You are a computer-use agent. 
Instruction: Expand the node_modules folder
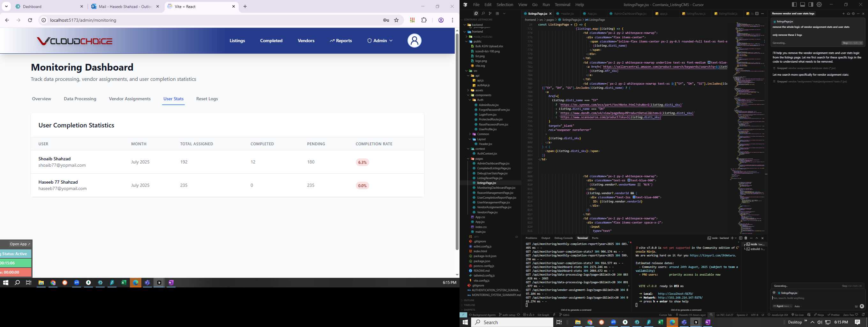483,37
